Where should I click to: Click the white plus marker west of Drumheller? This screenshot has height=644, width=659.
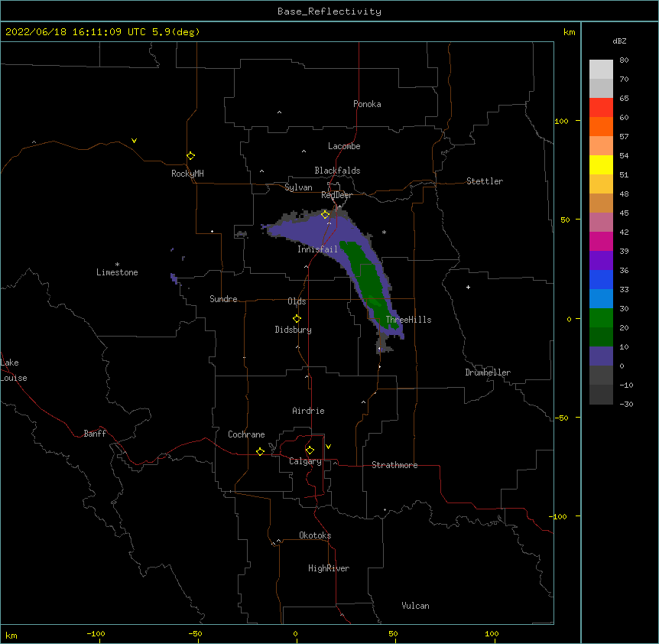[x=468, y=287]
